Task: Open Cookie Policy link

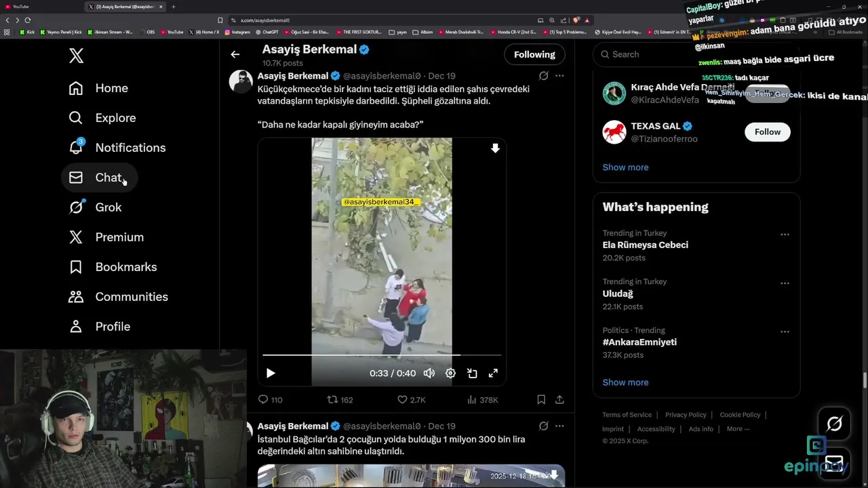Action: (x=740, y=415)
